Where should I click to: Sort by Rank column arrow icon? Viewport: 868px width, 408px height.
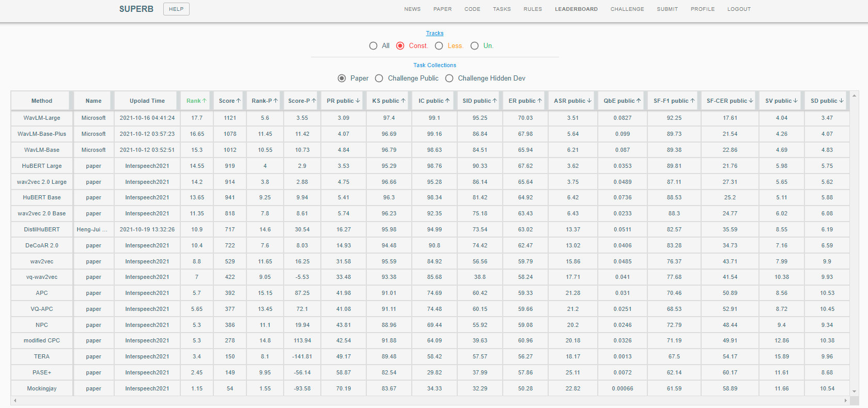tap(204, 101)
